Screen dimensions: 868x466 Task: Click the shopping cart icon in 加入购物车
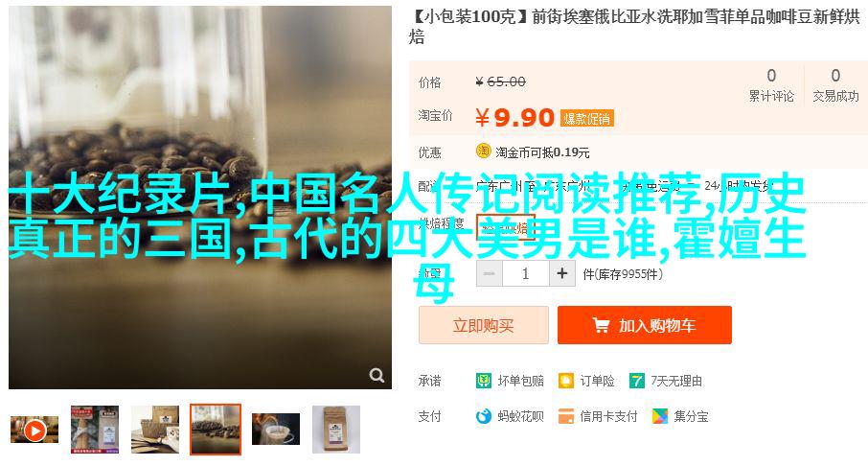[601, 325]
